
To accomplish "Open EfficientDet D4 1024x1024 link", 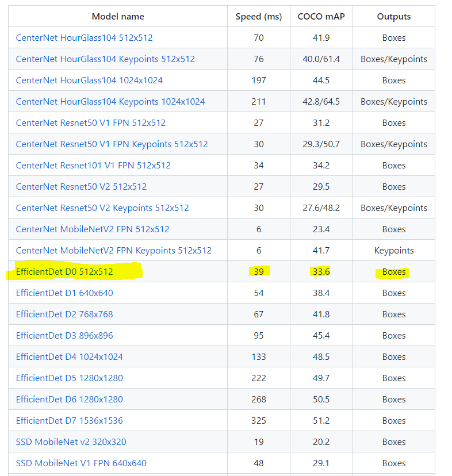I will coord(69,356).
